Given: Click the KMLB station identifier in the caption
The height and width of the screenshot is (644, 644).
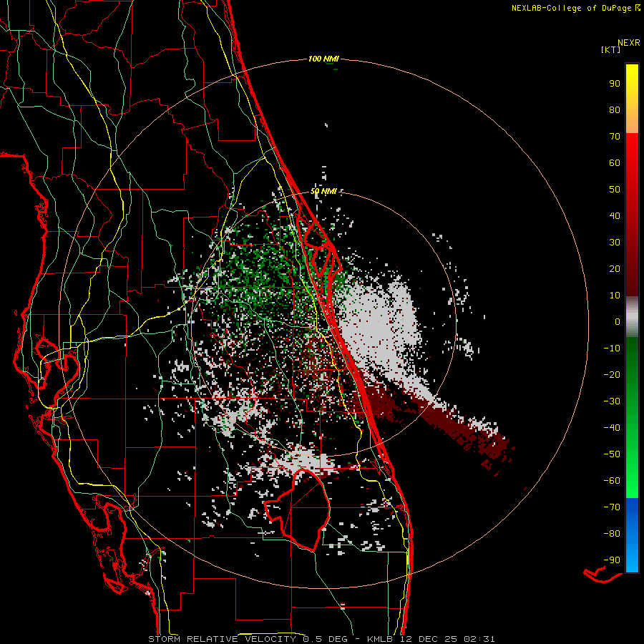Looking at the screenshot, I should click(x=379, y=639).
